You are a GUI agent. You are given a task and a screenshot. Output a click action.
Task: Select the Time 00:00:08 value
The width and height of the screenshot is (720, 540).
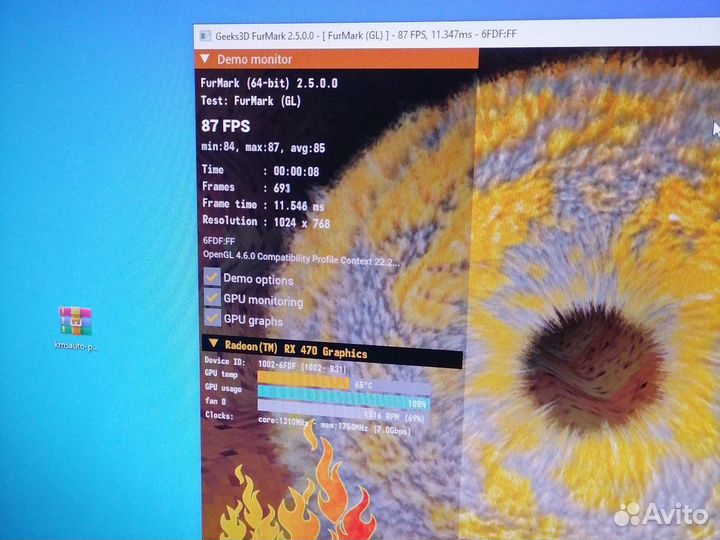pos(296,171)
